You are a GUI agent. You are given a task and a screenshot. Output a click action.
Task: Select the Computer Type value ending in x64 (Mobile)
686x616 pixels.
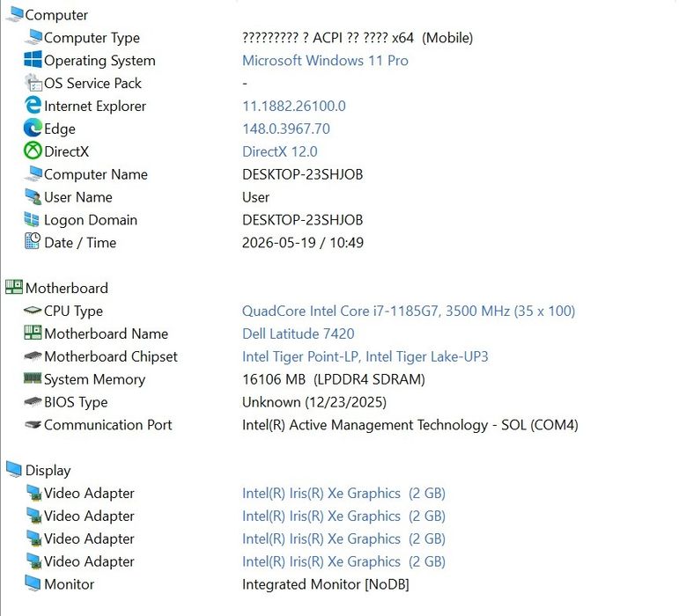(358, 38)
